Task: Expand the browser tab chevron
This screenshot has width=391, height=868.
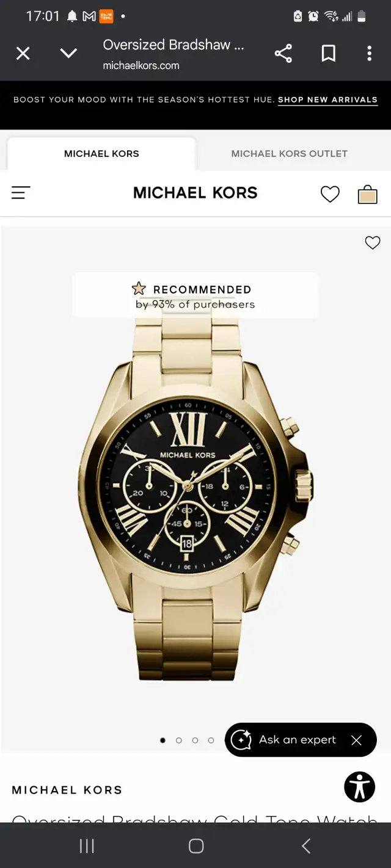Action: point(68,54)
